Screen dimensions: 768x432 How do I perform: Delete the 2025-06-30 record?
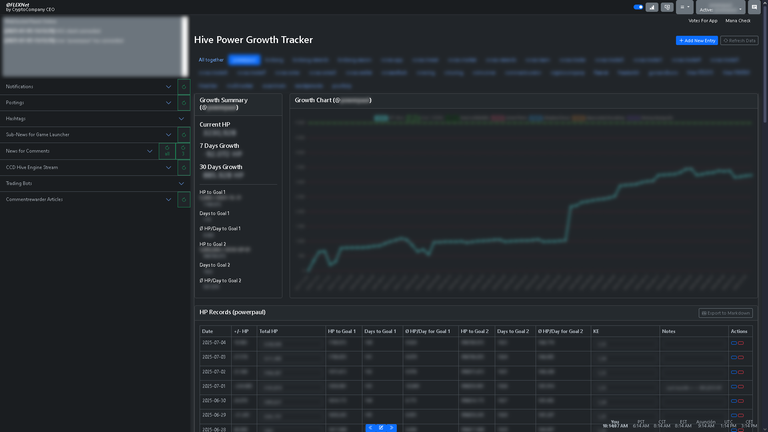coord(741,401)
